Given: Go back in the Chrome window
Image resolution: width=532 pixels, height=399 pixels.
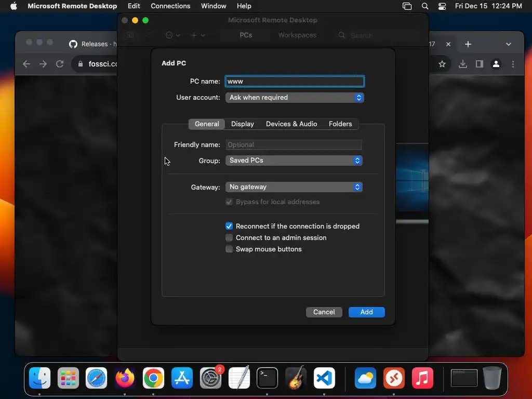Looking at the screenshot, I should coord(26,64).
